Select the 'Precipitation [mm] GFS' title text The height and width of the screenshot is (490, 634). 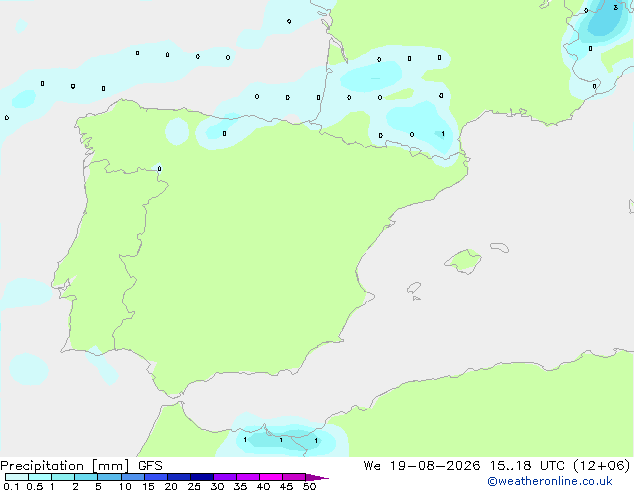pyautogui.click(x=81, y=466)
